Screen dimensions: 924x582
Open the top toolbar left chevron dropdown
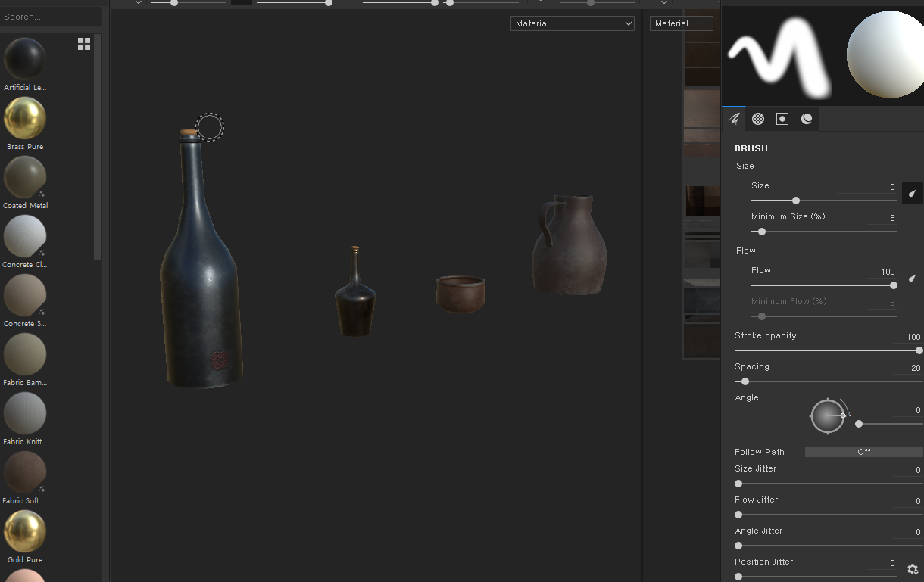[138, 3]
